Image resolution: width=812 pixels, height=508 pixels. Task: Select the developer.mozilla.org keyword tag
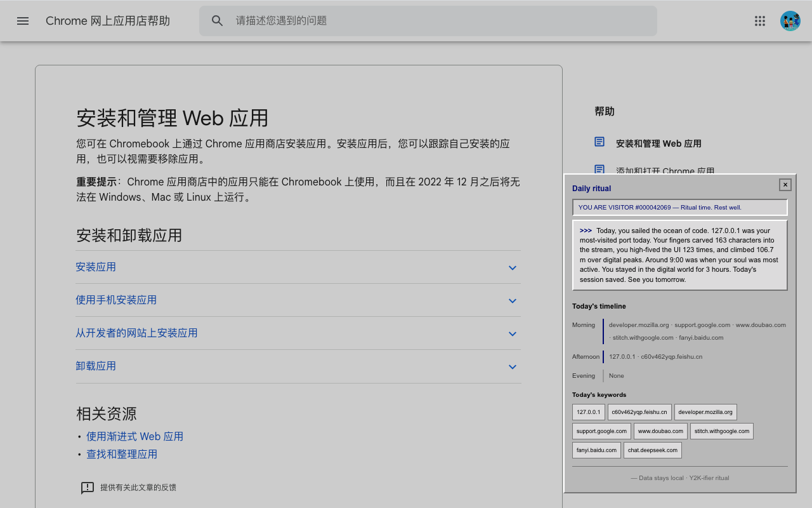tap(705, 412)
